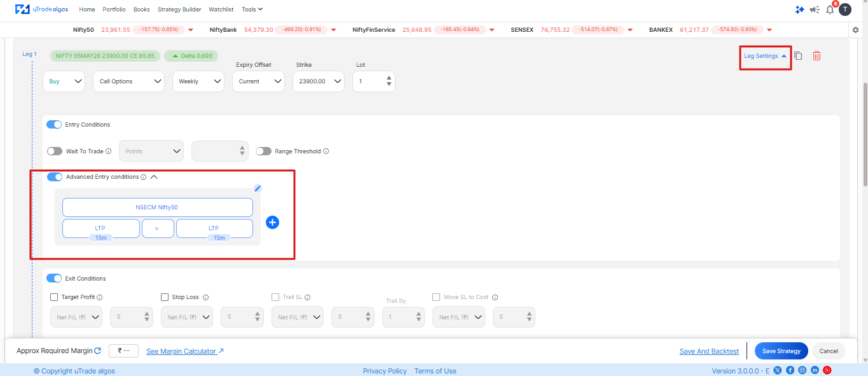The height and width of the screenshot is (376, 868).
Task: Open the Wait To Trade Points dropdown
Action: click(x=151, y=151)
